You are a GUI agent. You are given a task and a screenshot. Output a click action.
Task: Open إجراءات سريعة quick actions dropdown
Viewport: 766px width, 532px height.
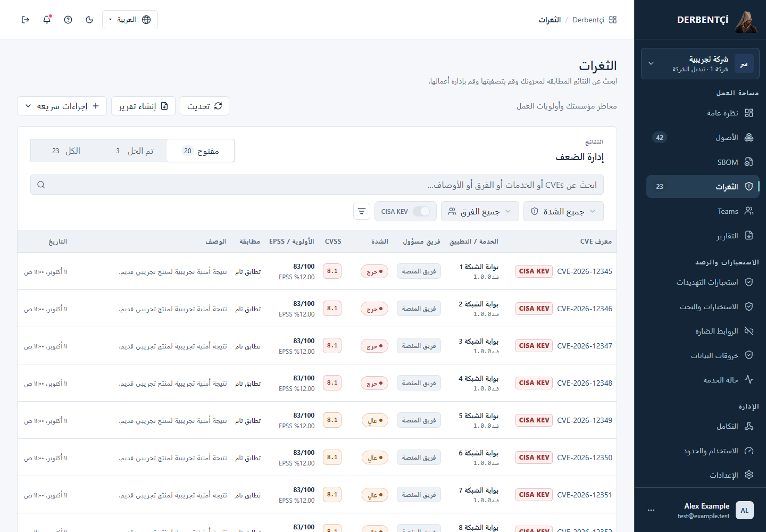62,106
